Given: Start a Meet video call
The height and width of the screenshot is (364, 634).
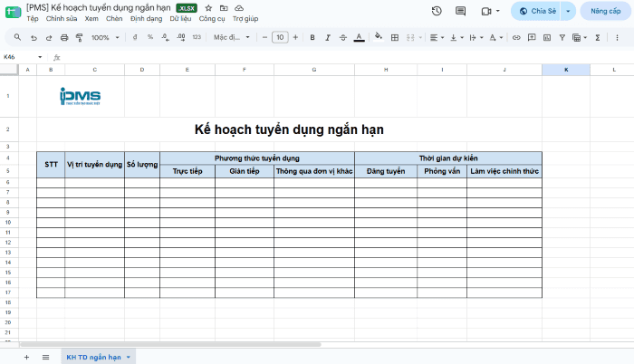Looking at the screenshot, I should click(x=486, y=12).
